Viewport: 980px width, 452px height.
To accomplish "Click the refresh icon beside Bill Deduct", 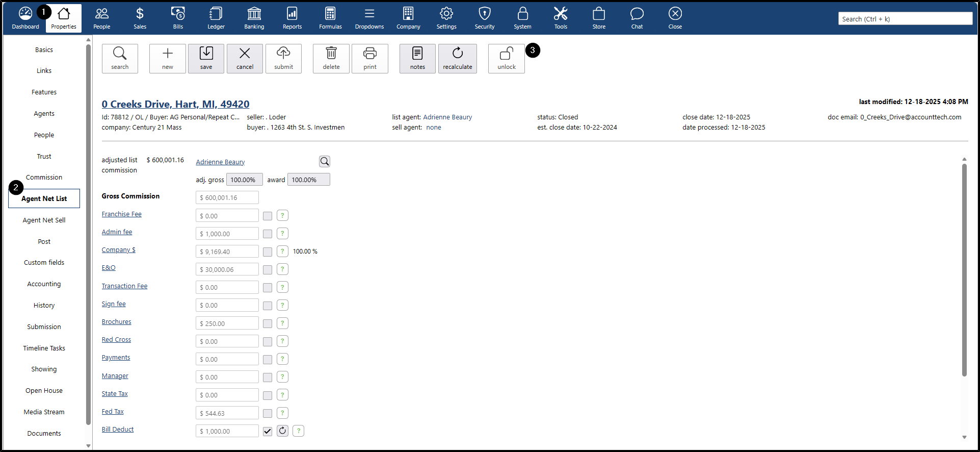I will (282, 431).
